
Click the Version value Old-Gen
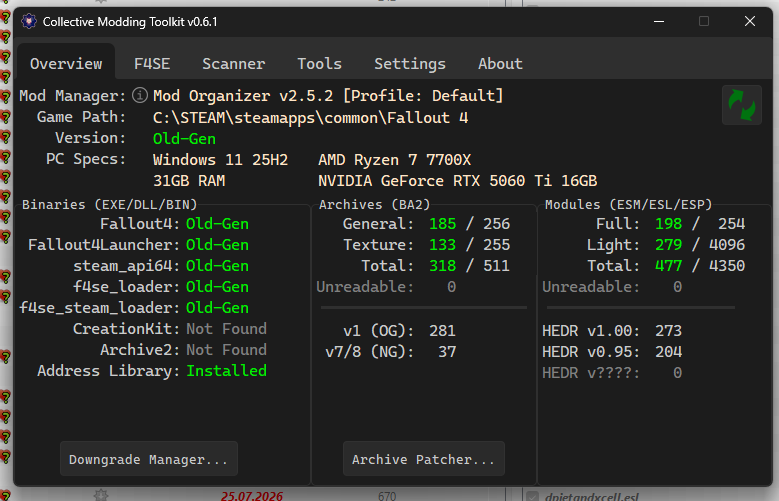coord(184,139)
